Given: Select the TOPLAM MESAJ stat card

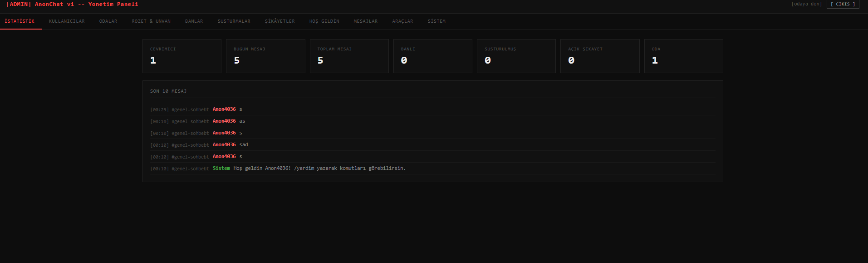Looking at the screenshot, I should (x=349, y=56).
